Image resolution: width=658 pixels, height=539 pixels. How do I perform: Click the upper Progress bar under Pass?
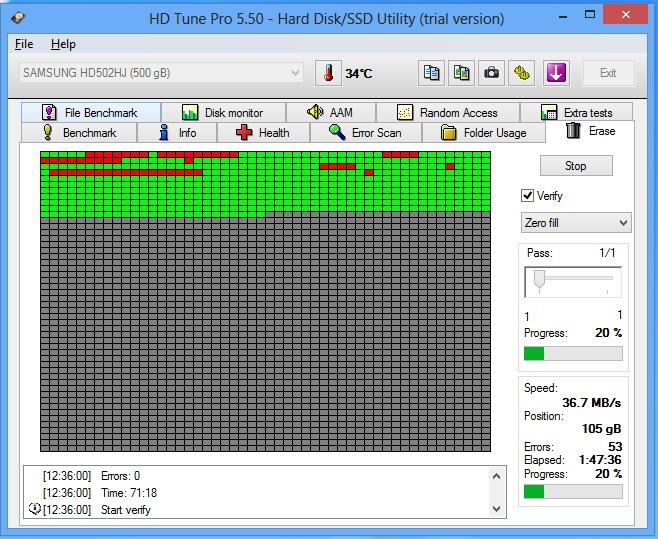573,353
